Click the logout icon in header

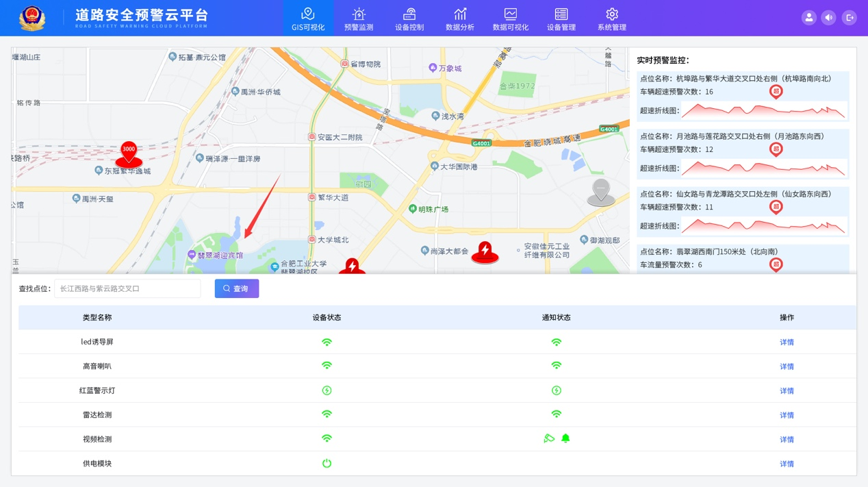point(849,18)
